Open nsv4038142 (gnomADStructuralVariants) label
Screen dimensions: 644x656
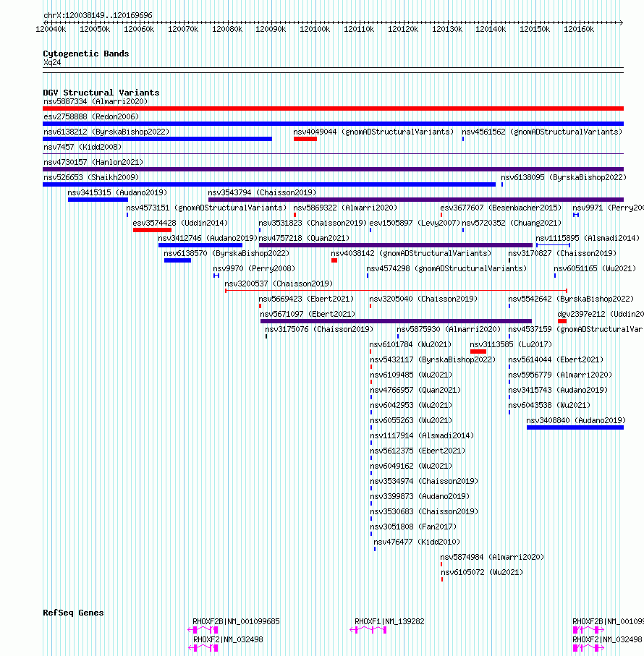[411, 254]
